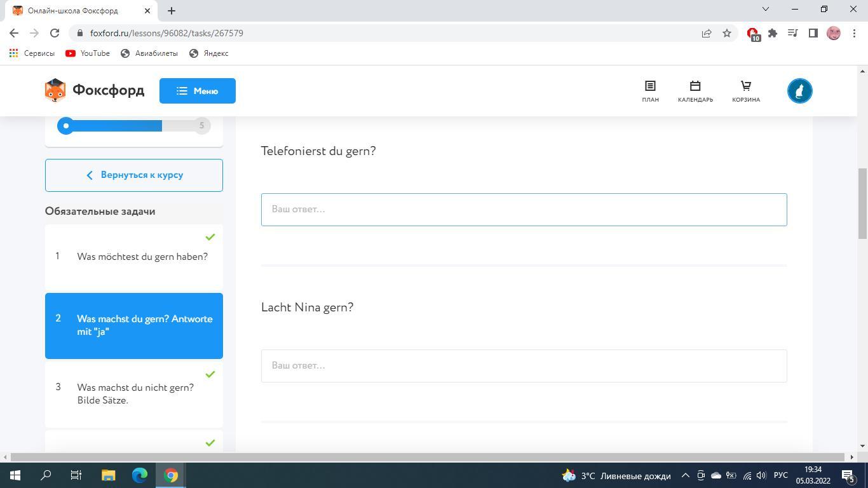Click the progress slider handle dot
Viewport: 868px width, 488px height.
65,126
